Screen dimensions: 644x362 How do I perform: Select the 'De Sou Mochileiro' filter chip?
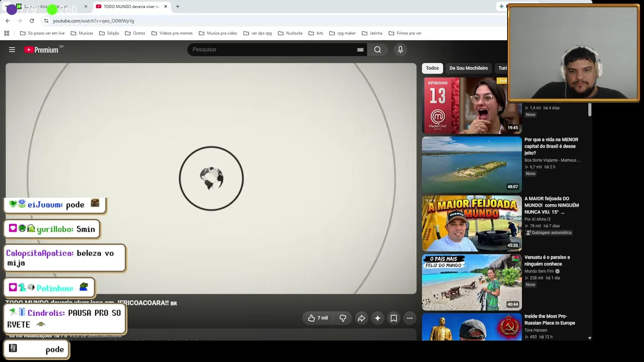[468, 68]
